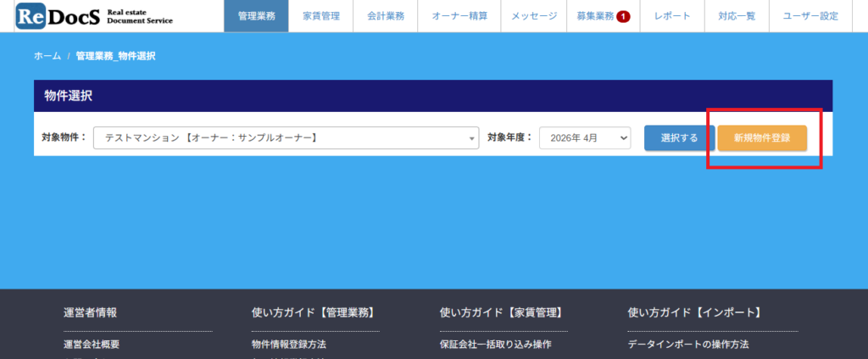Screen dimensions: 868x359
Task: Open the 保証会社一括取り込み操作 link
Action: (496, 345)
